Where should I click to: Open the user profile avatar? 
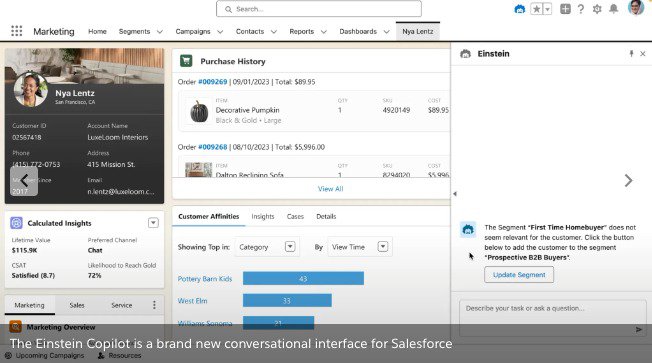tap(636, 7)
